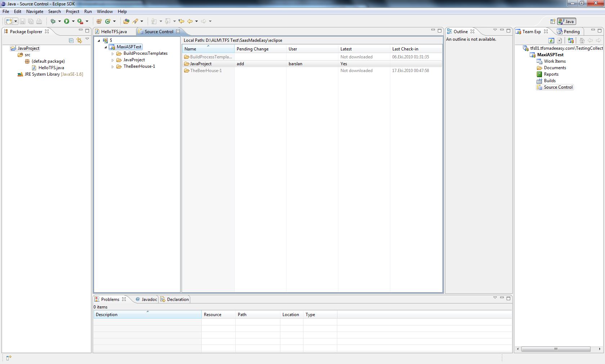Sort by the Pending Change column header
The image size is (605, 364).
click(x=260, y=49)
